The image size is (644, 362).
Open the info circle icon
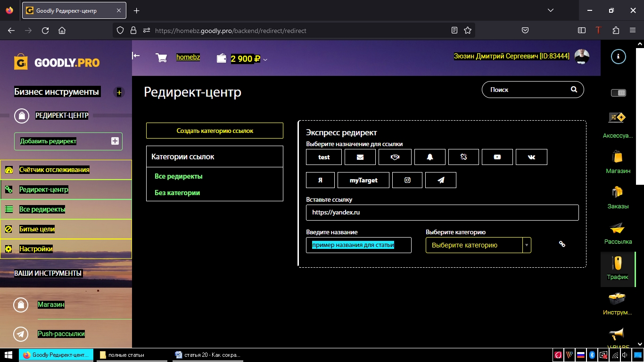click(618, 57)
